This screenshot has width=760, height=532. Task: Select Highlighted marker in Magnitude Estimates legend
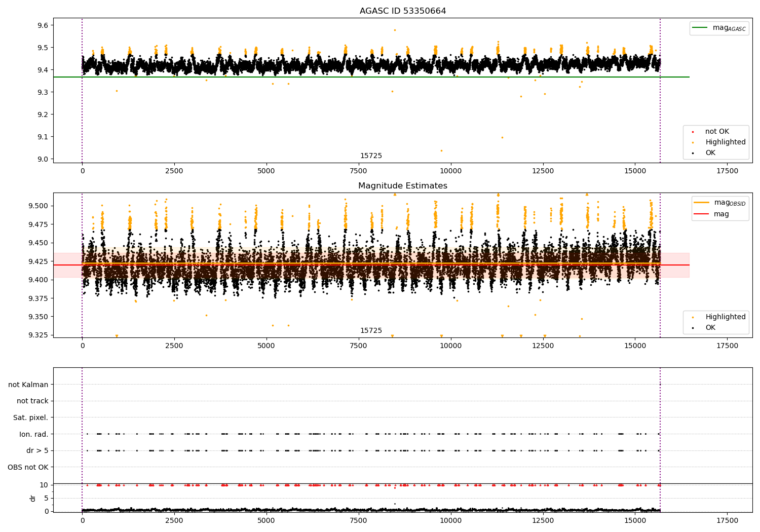click(x=693, y=317)
